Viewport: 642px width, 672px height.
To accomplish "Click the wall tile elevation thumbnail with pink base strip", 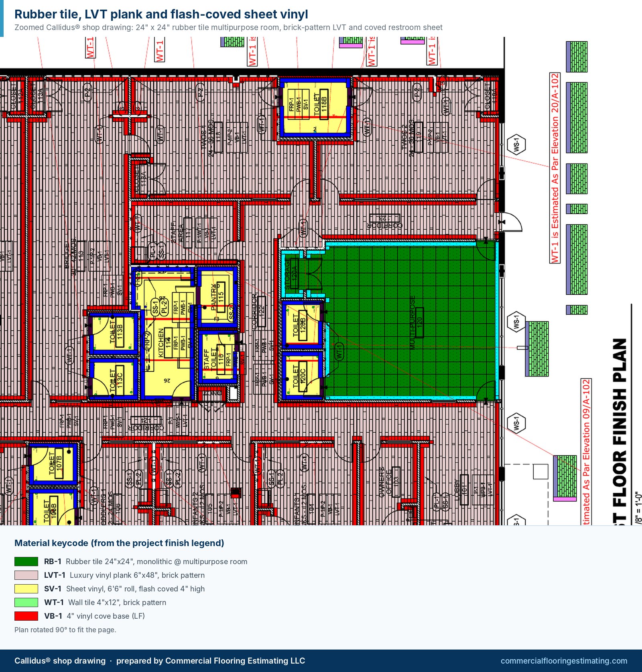I will (x=565, y=478).
